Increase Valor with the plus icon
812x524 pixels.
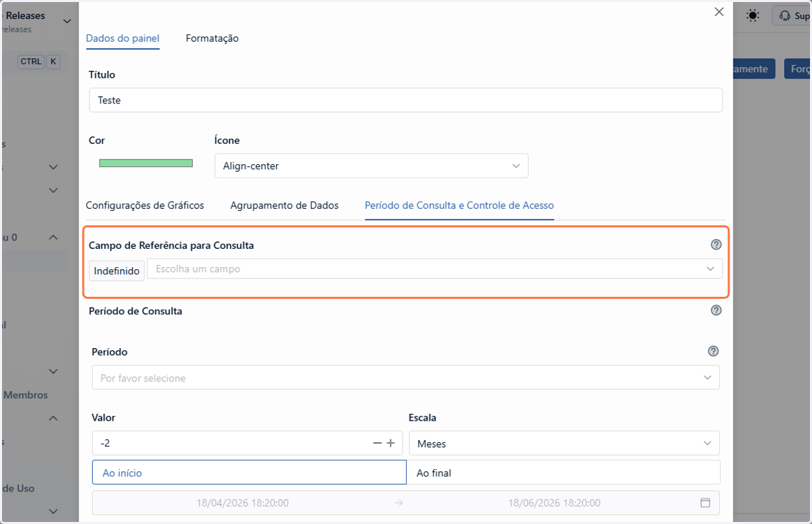(390, 443)
